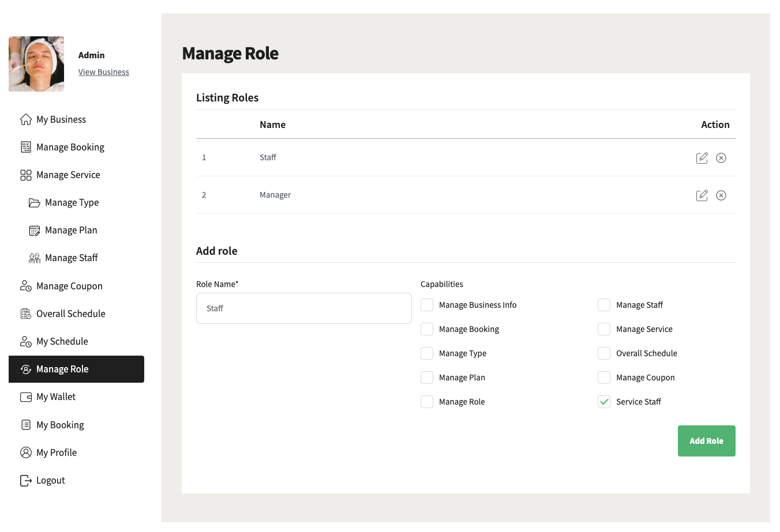Viewport: 780px width, 532px height.
Task: Open the My Profile menu item
Action: pos(57,453)
